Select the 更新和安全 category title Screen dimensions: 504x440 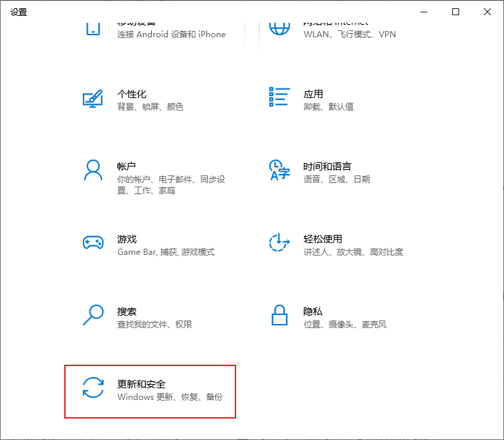(x=142, y=384)
